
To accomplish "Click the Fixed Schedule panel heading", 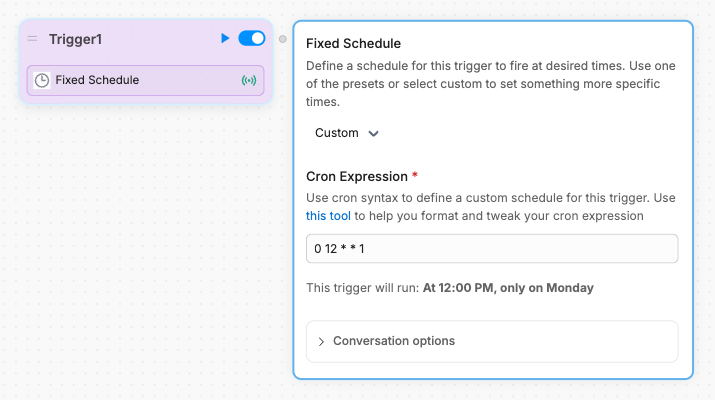I will 353,44.
